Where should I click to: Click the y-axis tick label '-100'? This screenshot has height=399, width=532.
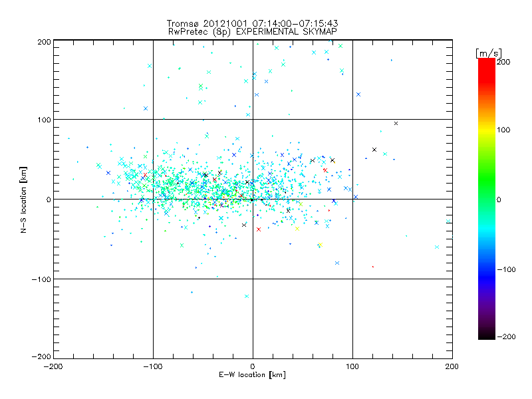tap(41, 279)
